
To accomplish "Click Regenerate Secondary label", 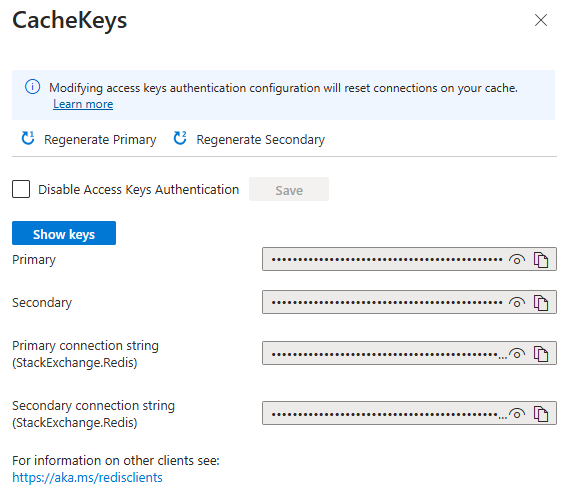I will coord(260,140).
